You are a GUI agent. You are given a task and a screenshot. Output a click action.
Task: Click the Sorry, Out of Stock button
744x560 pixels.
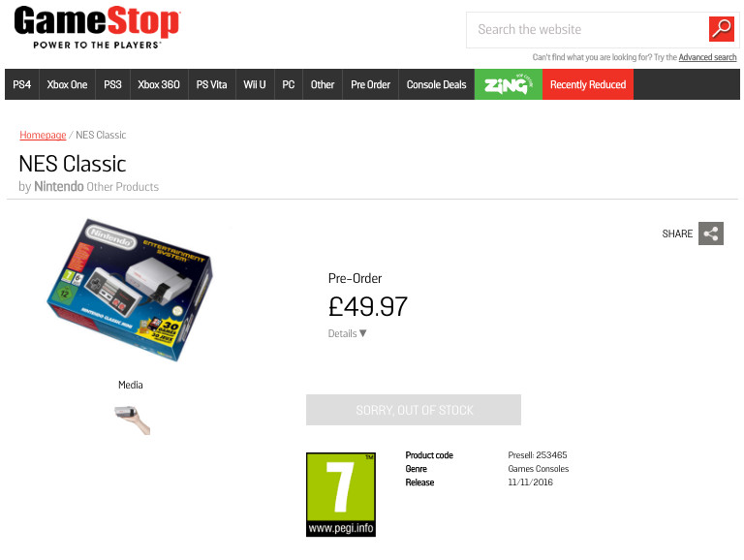point(414,410)
